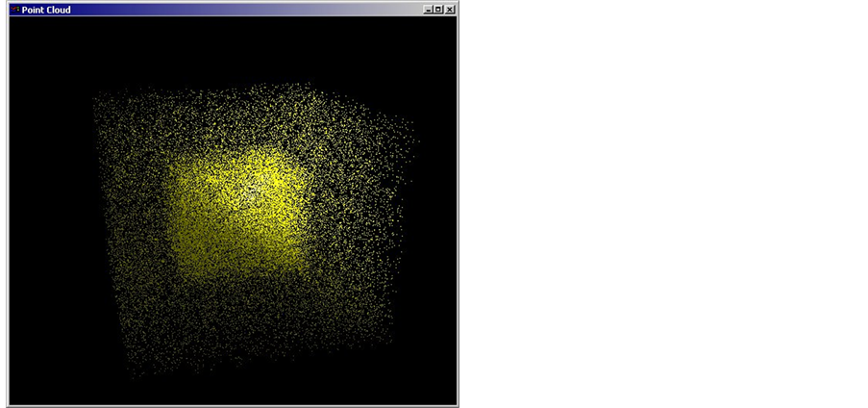
Task: Click the black canvas area above the cloud
Action: point(240,48)
